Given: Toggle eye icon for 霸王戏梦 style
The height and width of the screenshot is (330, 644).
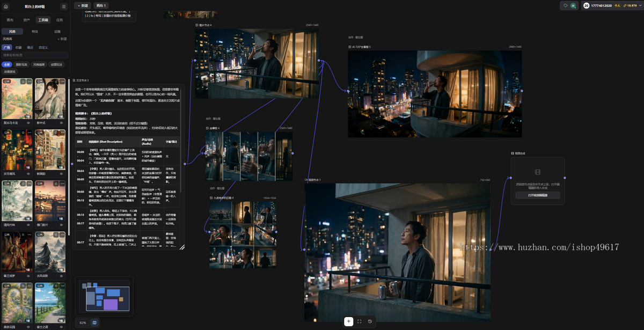Looking at the screenshot, I should click(x=29, y=276).
